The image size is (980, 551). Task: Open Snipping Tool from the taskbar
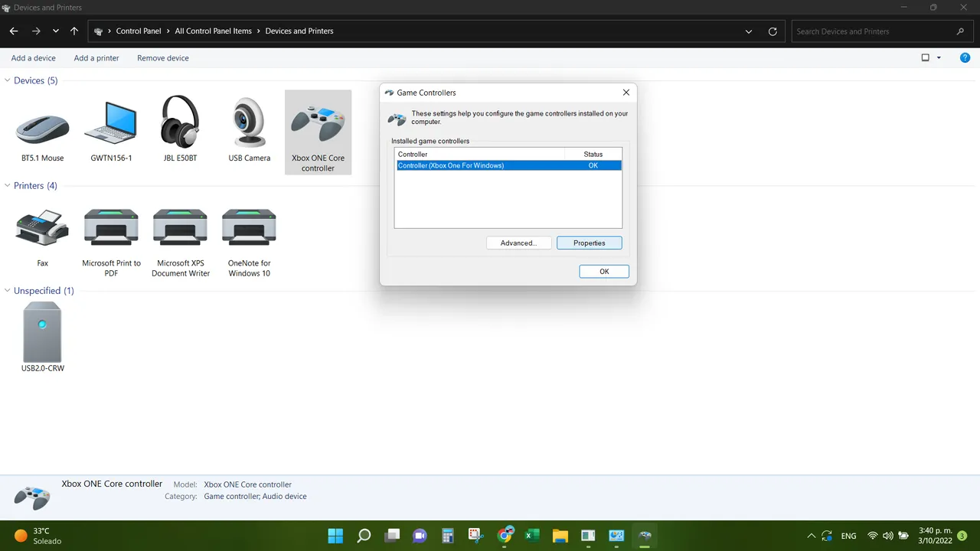(475, 536)
